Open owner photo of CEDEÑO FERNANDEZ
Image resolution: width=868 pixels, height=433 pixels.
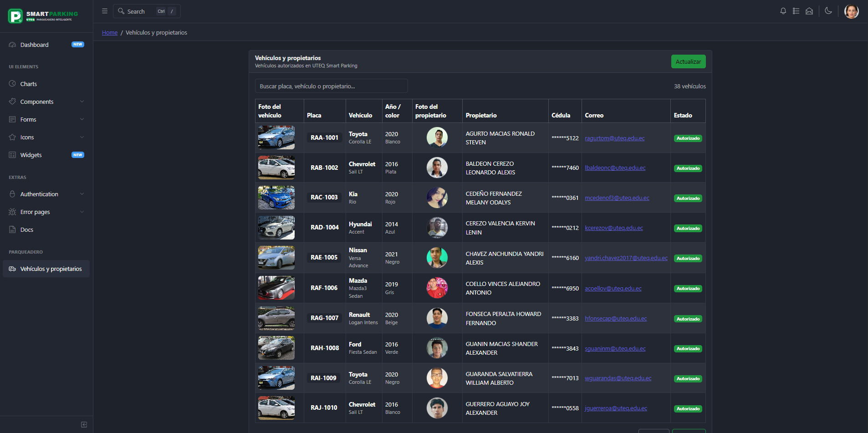click(x=437, y=198)
